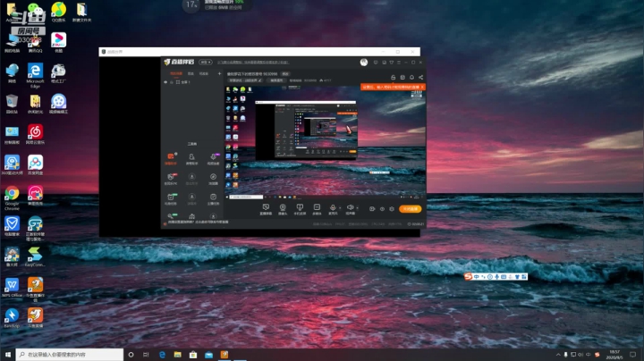Open the settings gear beside the start button
Viewport: 644px width, 361px height.
tap(392, 209)
